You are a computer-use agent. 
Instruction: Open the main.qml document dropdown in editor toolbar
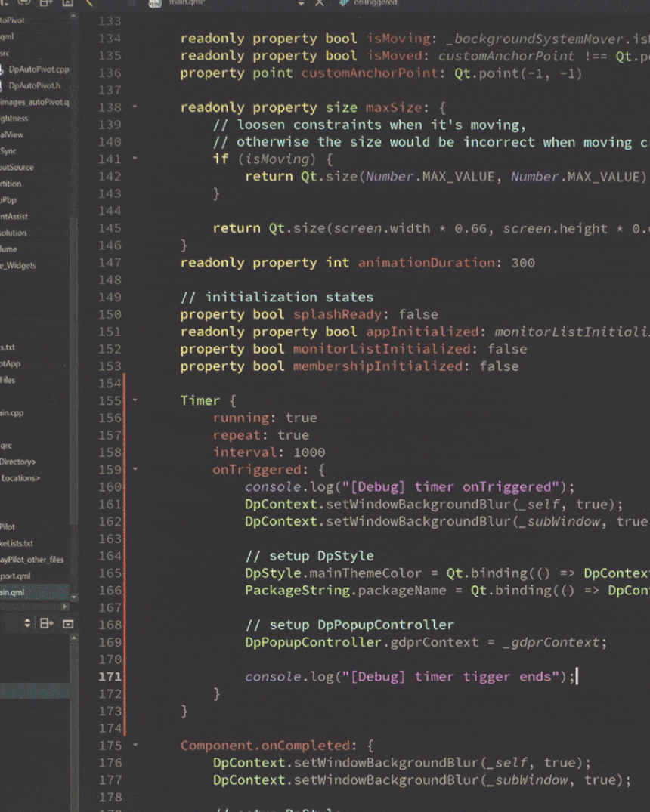click(301, 4)
